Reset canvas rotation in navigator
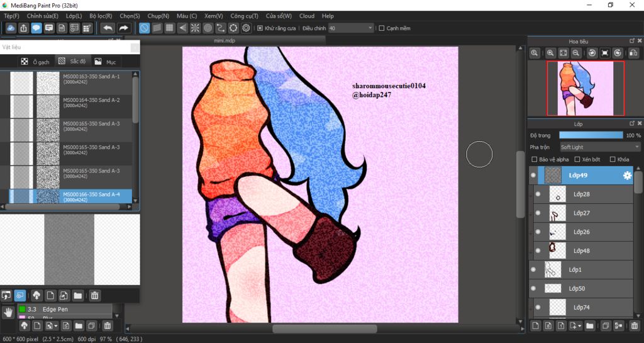The image size is (644, 343). (605, 53)
